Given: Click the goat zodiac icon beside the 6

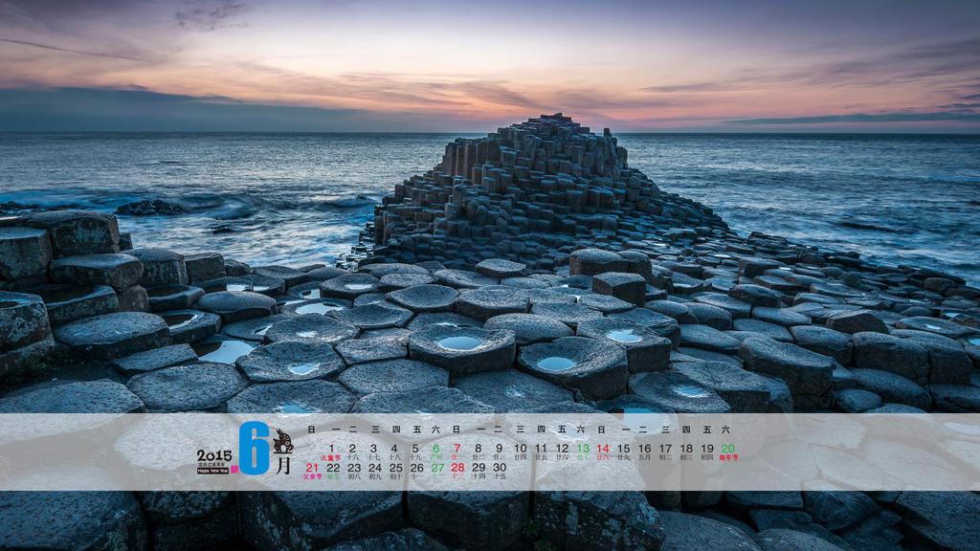Looking at the screenshot, I should click(x=282, y=441).
